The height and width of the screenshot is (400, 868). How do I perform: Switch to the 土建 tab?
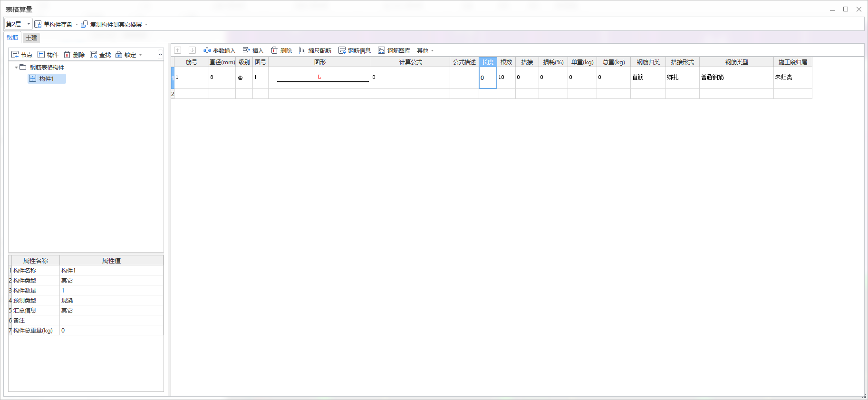tap(31, 38)
